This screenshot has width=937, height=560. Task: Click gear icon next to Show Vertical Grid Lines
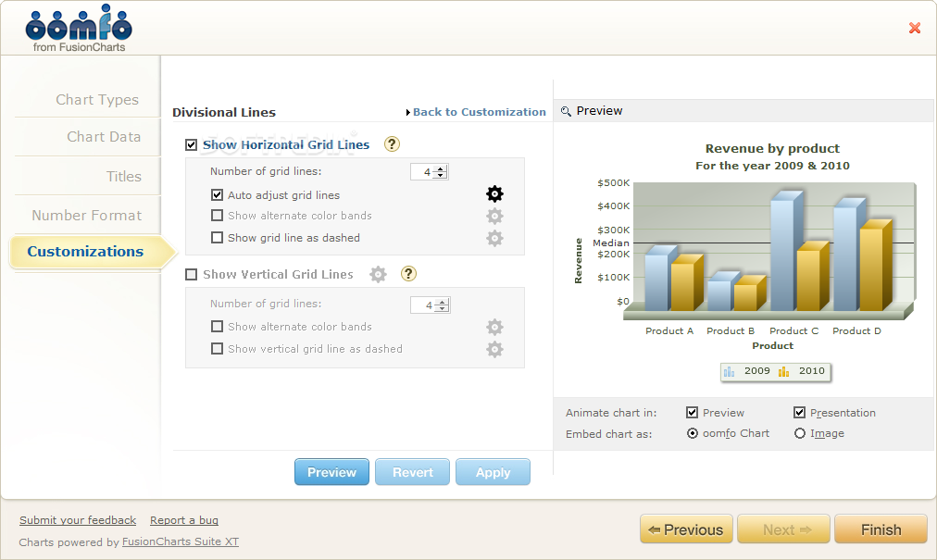point(378,274)
